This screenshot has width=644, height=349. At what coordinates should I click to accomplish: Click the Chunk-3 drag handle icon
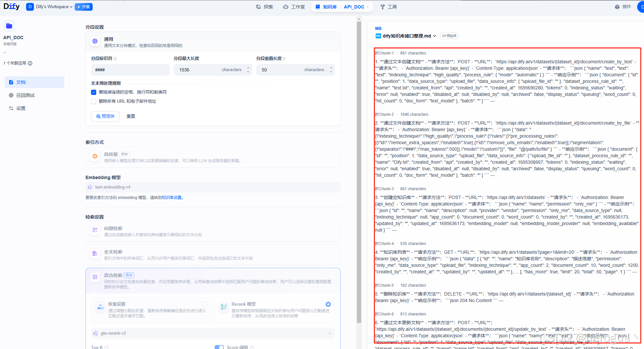(376, 189)
